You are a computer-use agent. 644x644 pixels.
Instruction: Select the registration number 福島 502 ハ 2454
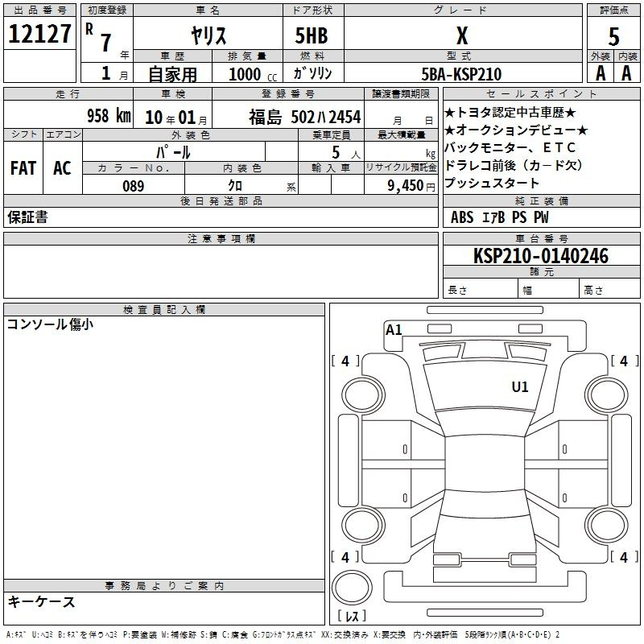[x=305, y=117]
